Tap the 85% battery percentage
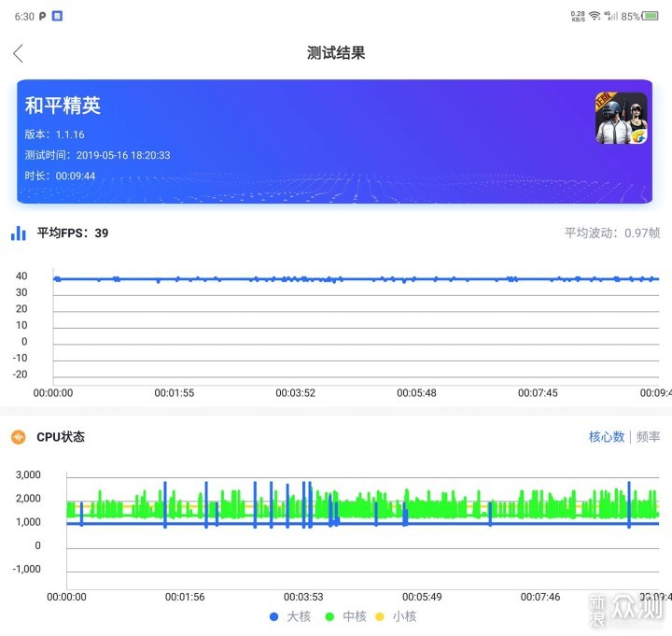The height and width of the screenshot is (636, 672). pos(630,16)
